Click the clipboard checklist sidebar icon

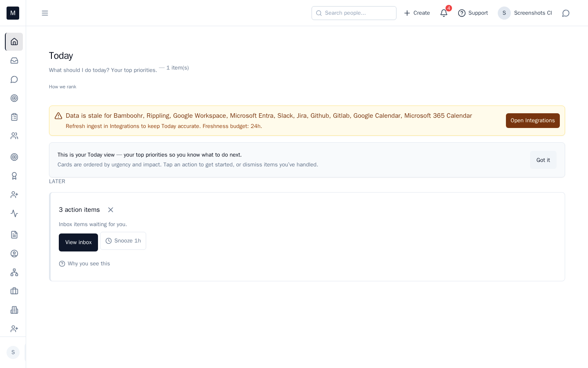click(14, 117)
